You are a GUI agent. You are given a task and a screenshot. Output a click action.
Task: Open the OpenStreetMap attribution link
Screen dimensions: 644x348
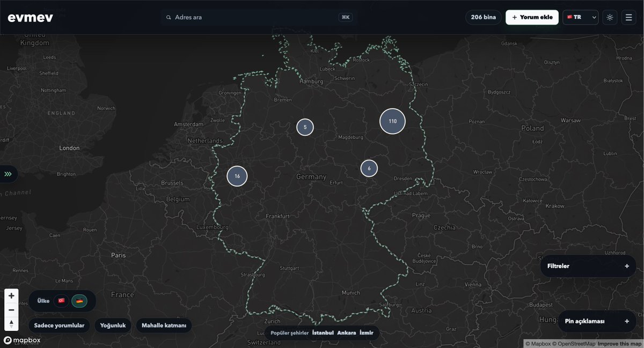click(x=574, y=344)
